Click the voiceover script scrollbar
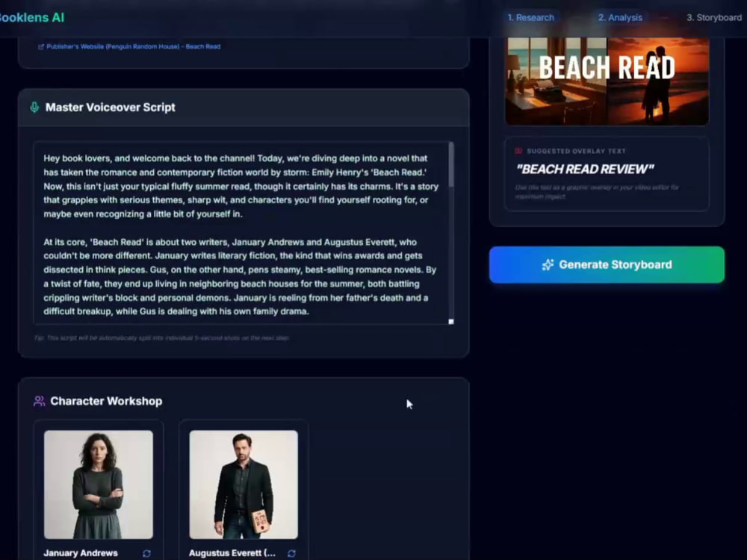The height and width of the screenshot is (560, 747). pos(450,165)
